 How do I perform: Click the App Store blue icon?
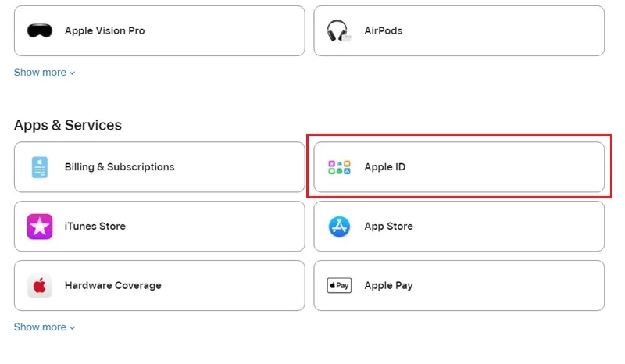coord(339,227)
